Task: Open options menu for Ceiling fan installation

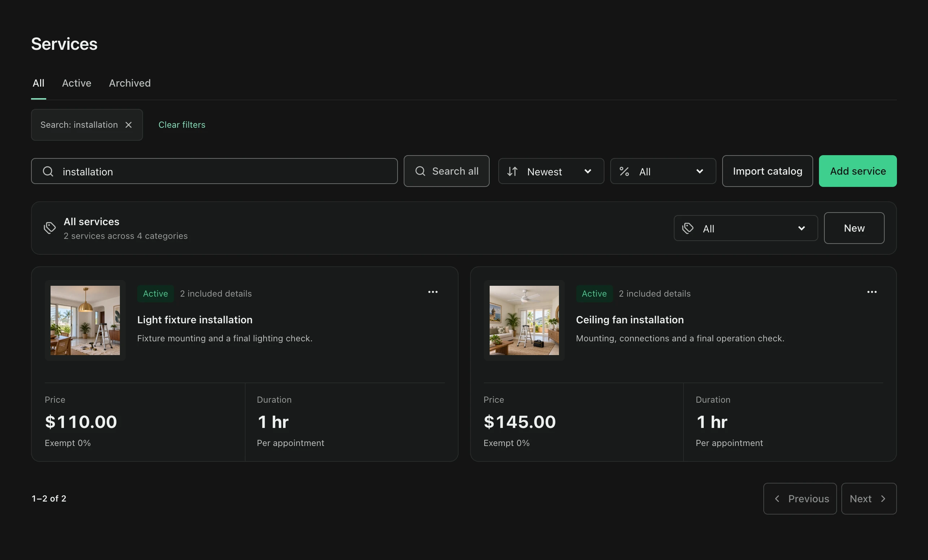Action: point(872,292)
